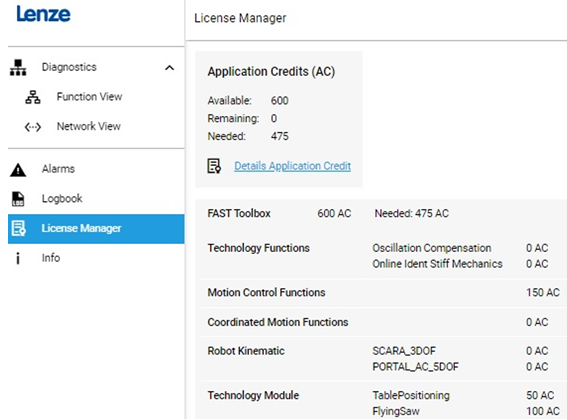Viewport: 567px width, 420px height.
Task: Click Online Ident Stiff Mechanics entry
Action: click(x=438, y=264)
